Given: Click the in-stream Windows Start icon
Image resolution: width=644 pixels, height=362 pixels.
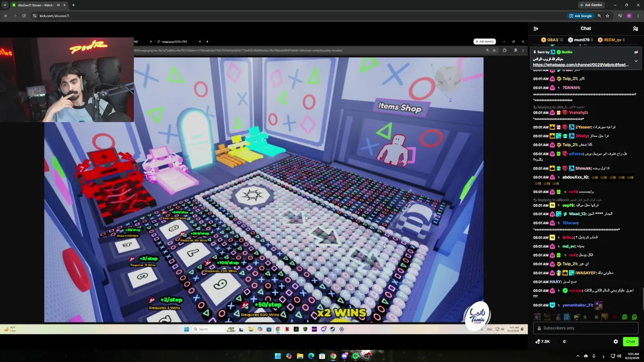Looking at the screenshot, I should pos(186,329).
